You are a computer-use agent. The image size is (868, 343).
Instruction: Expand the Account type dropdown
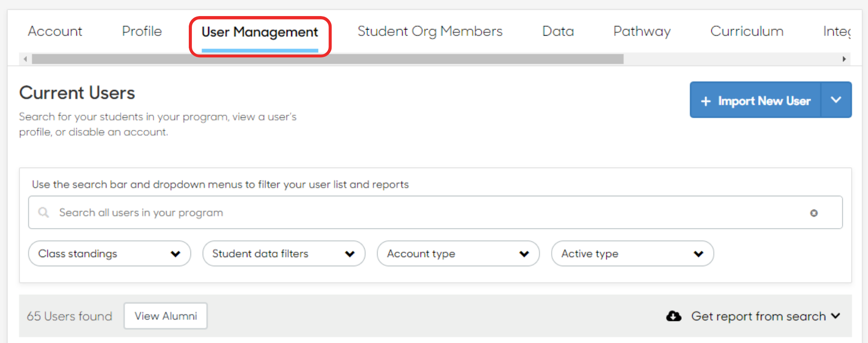click(x=458, y=254)
